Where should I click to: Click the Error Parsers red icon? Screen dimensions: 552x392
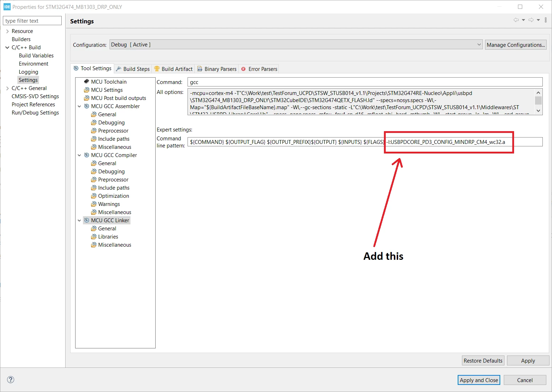244,69
